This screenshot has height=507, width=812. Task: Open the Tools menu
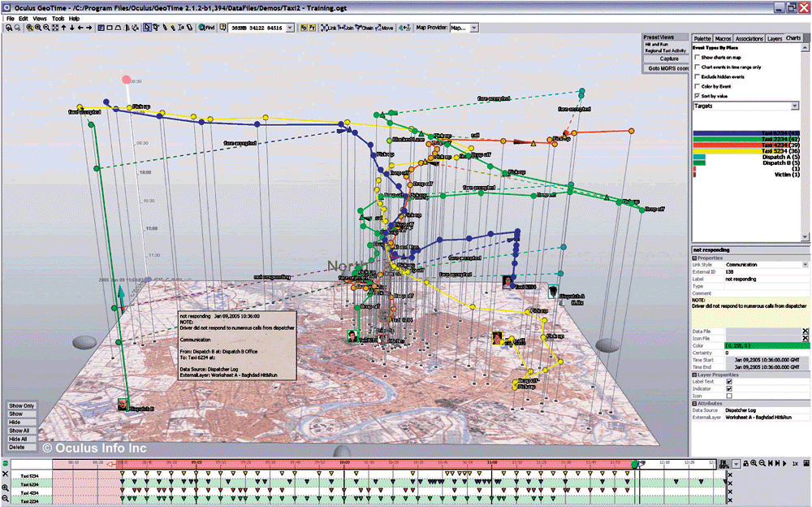[x=58, y=18]
